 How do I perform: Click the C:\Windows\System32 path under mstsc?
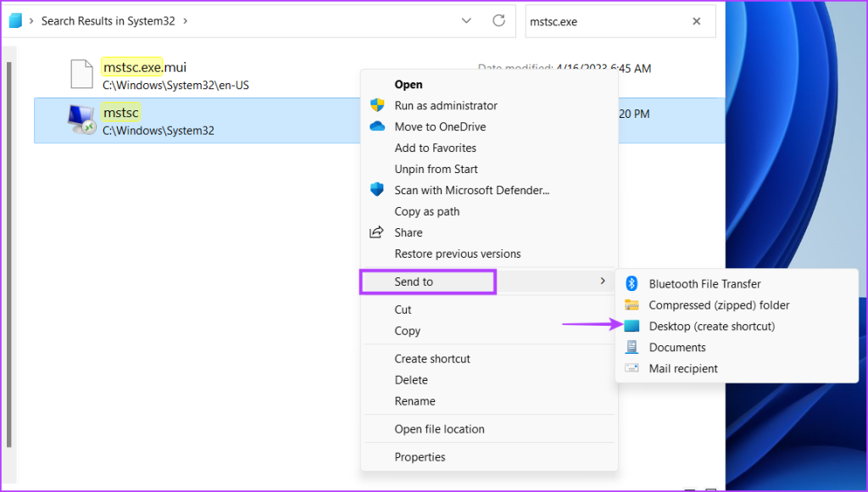[x=159, y=131]
